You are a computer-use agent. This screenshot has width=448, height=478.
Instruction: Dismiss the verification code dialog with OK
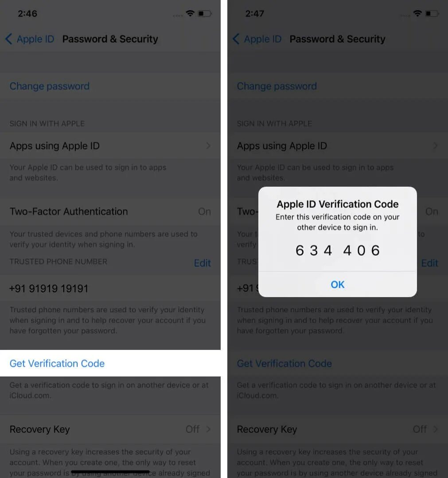pyautogui.click(x=338, y=284)
